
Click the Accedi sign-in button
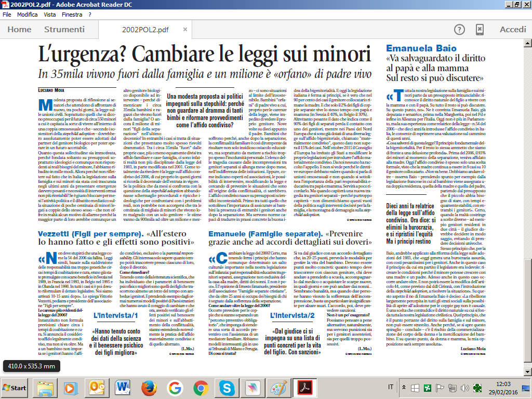coord(513,30)
